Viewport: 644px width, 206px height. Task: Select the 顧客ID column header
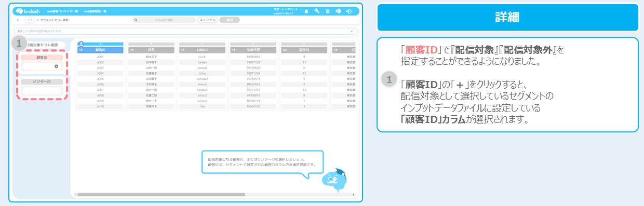click(x=100, y=50)
